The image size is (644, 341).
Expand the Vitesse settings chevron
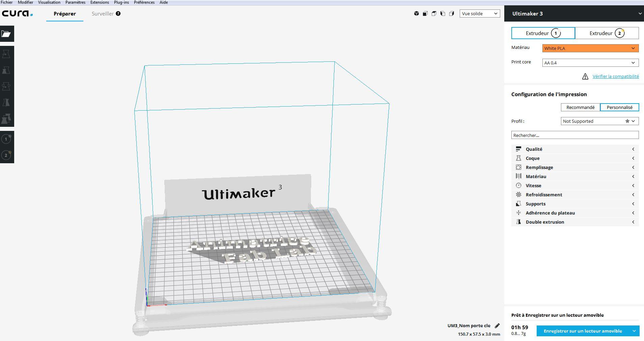click(x=633, y=186)
